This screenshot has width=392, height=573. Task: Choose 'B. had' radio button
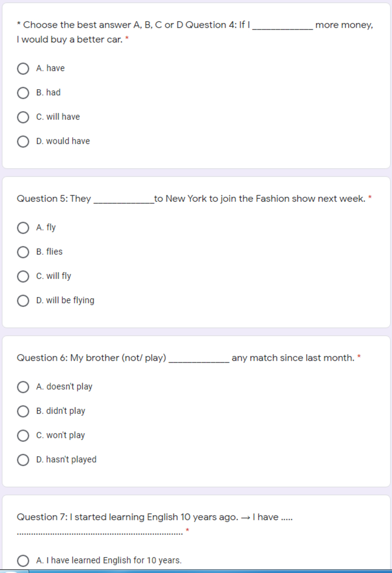(x=23, y=93)
